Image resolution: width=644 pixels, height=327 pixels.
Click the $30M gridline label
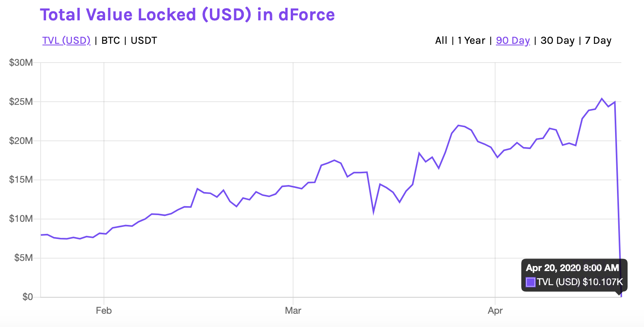point(20,62)
